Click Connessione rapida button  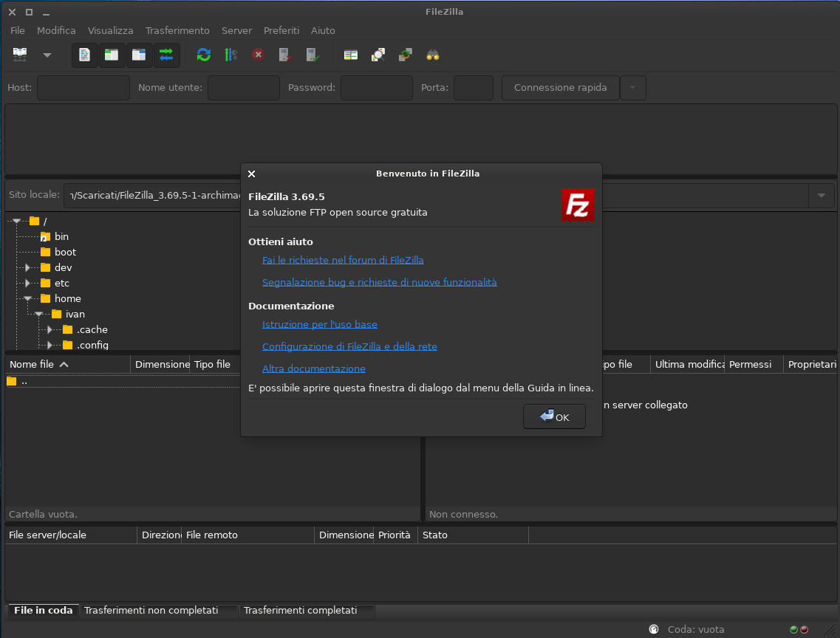tap(560, 88)
